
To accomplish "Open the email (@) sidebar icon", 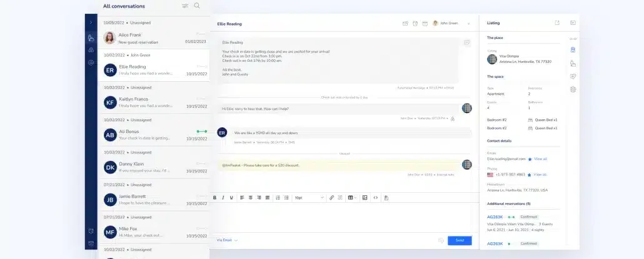I will [x=91, y=62].
